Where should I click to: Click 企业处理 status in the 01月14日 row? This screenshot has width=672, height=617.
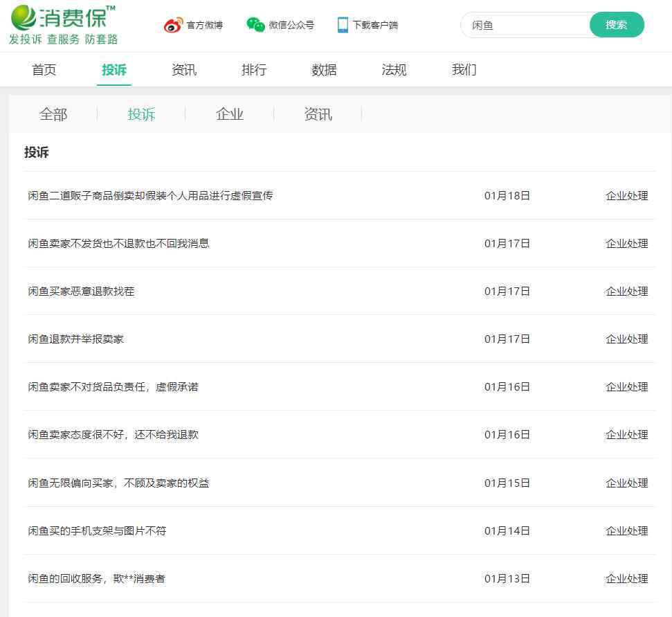point(627,531)
